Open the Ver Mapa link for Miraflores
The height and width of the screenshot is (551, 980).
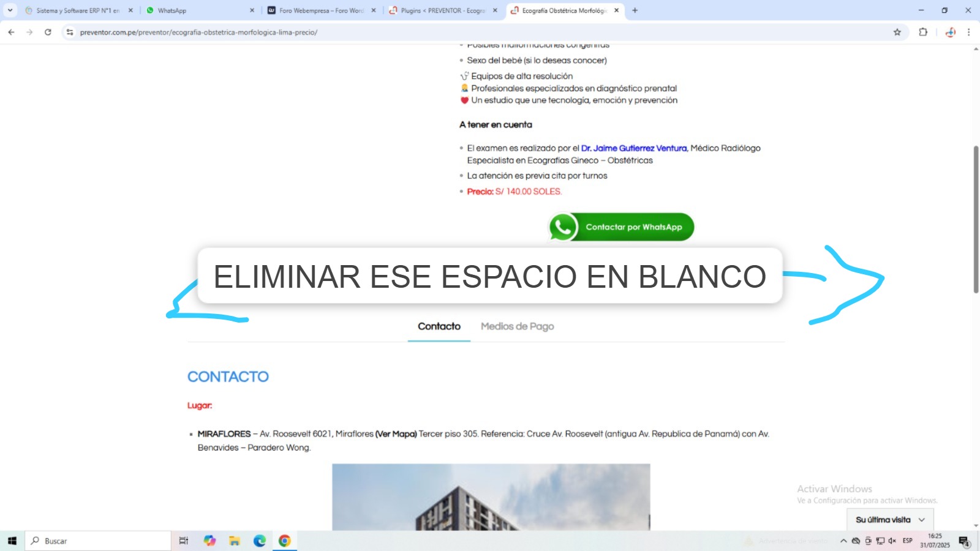[x=396, y=434]
